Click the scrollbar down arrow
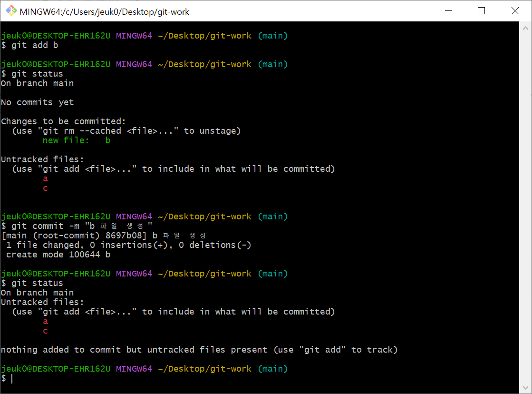The width and height of the screenshot is (532, 394). click(525, 387)
